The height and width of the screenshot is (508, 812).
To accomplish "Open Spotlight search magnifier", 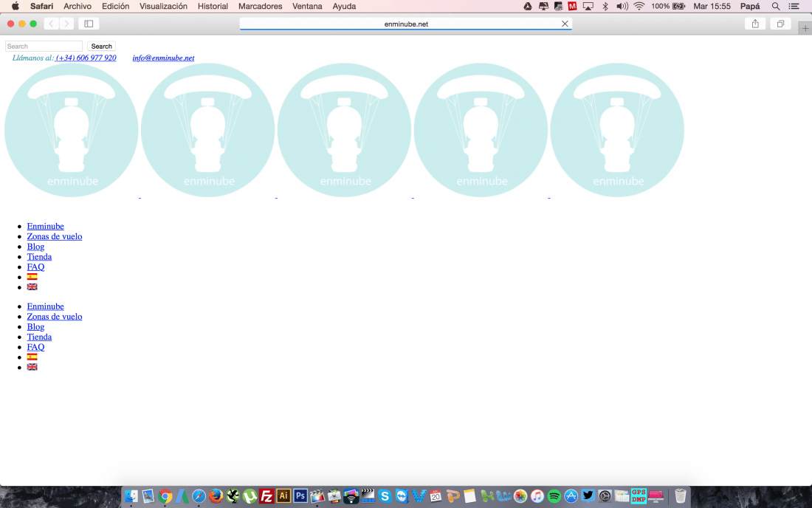I will (776, 6).
